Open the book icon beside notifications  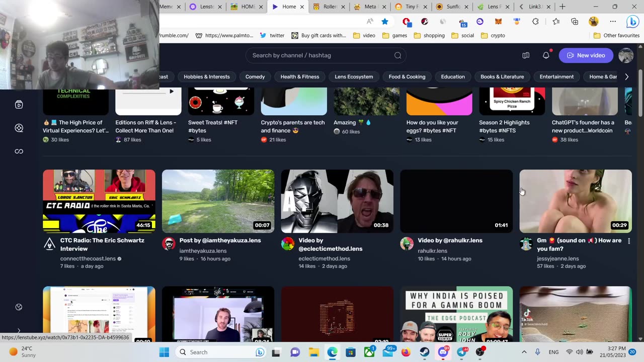pos(526,55)
